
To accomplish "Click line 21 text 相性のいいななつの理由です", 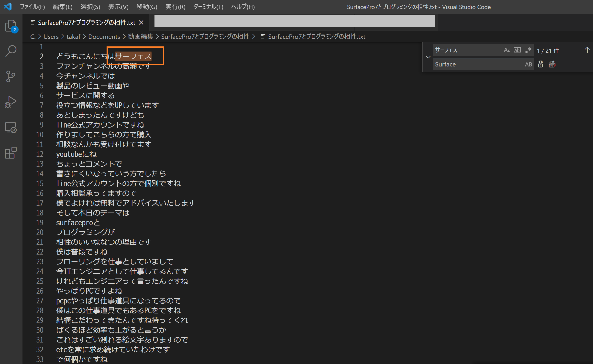I will tap(104, 242).
